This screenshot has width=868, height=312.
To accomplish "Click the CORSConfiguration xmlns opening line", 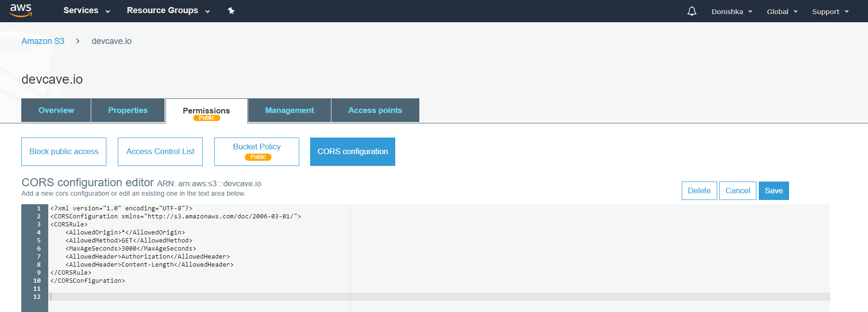I will pyautogui.click(x=176, y=217).
